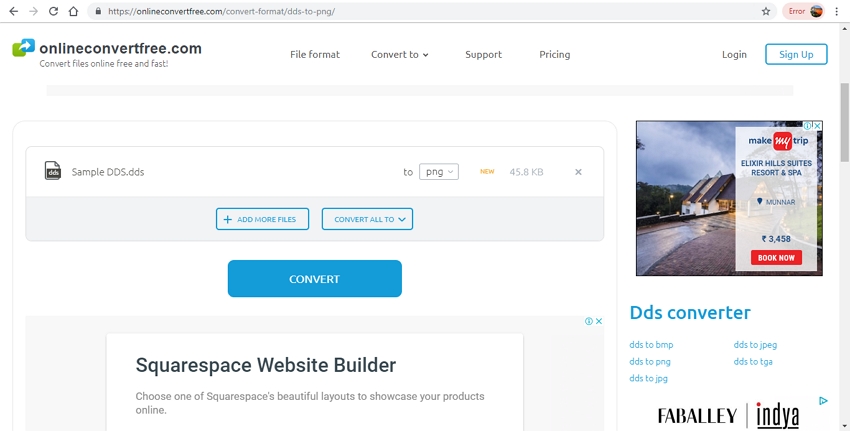Close the MakeMyTrip ad with X

[x=817, y=127]
